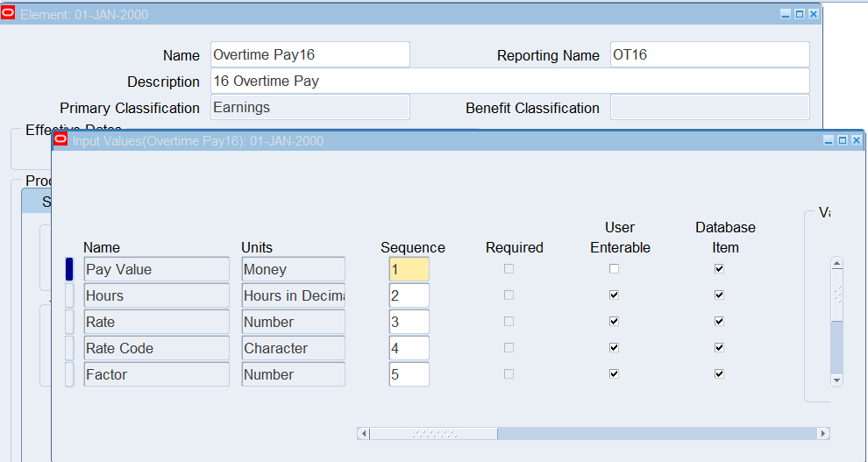The width and height of the screenshot is (868, 462).
Task: Uncheck User Enterable for Factor row
Action: (x=614, y=374)
